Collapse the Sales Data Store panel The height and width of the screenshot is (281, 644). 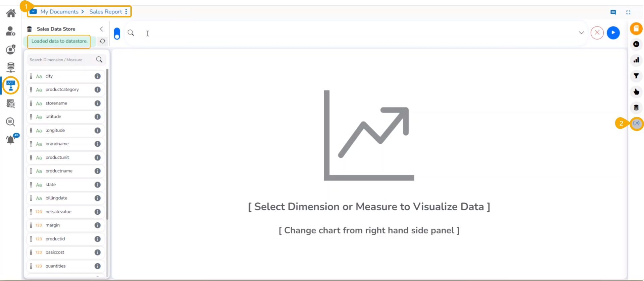point(102,29)
